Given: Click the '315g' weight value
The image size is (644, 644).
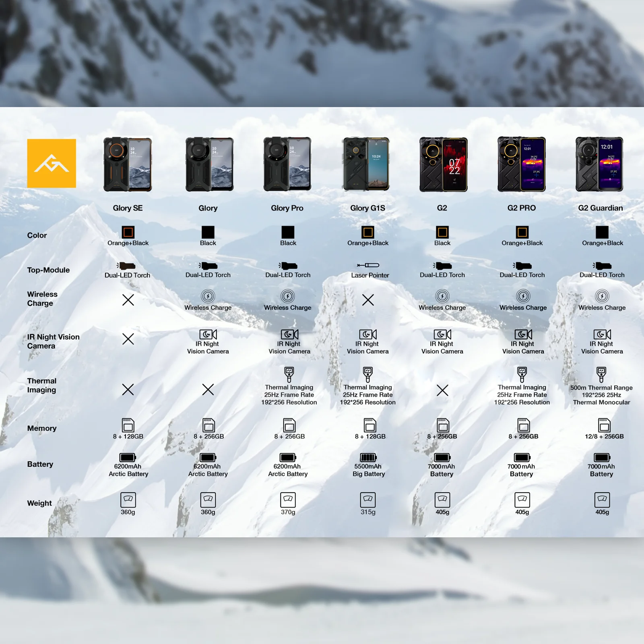Looking at the screenshot, I should click(368, 512).
